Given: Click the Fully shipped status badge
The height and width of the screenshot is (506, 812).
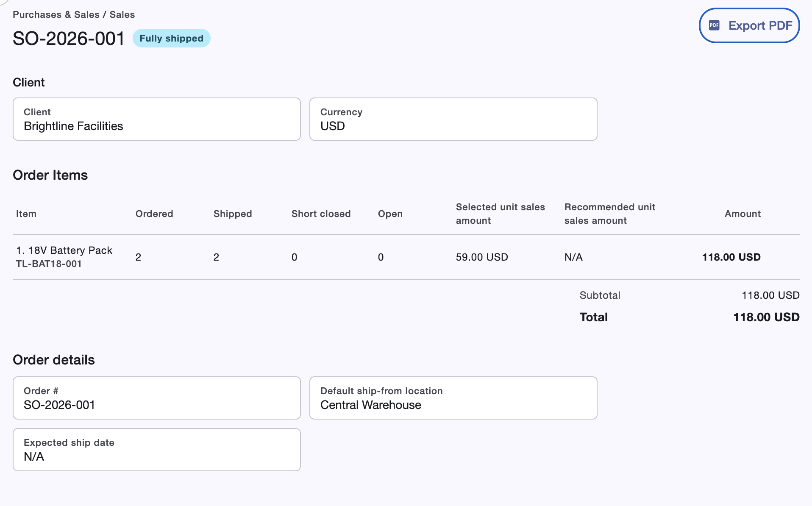Looking at the screenshot, I should coord(172,38).
